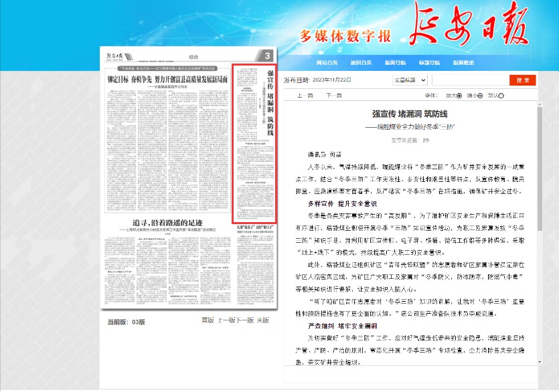Open the 返回首页 navigation item
Viewport: 559px width, 392px height.
click(x=361, y=63)
